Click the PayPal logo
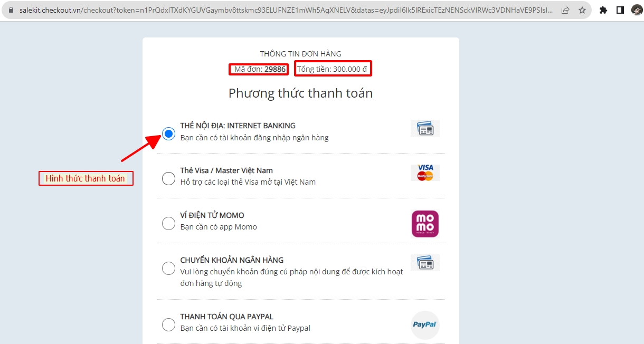Screen dimensions: 644x344 [425, 324]
